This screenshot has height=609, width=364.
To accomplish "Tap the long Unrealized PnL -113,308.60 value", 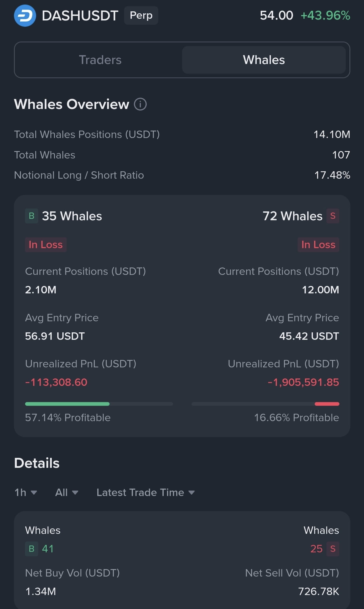I will tap(56, 382).
